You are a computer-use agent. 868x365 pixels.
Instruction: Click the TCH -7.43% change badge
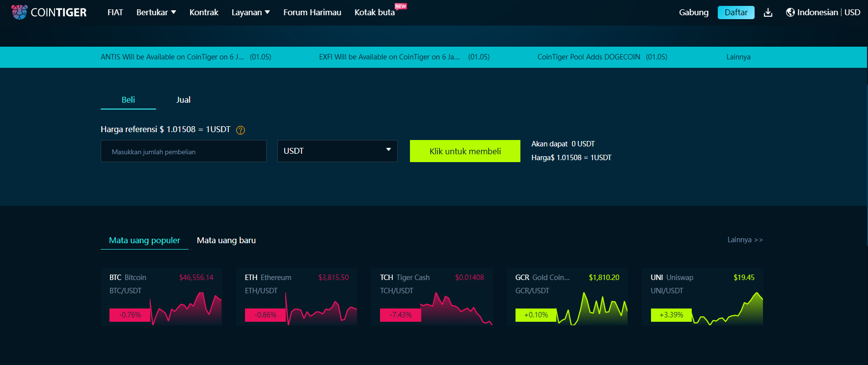[401, 315]
